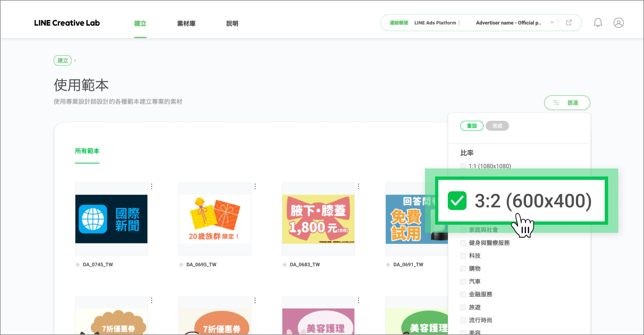Open the user profile account icon
The image size is (644, 335).
(x=618, y=23)
